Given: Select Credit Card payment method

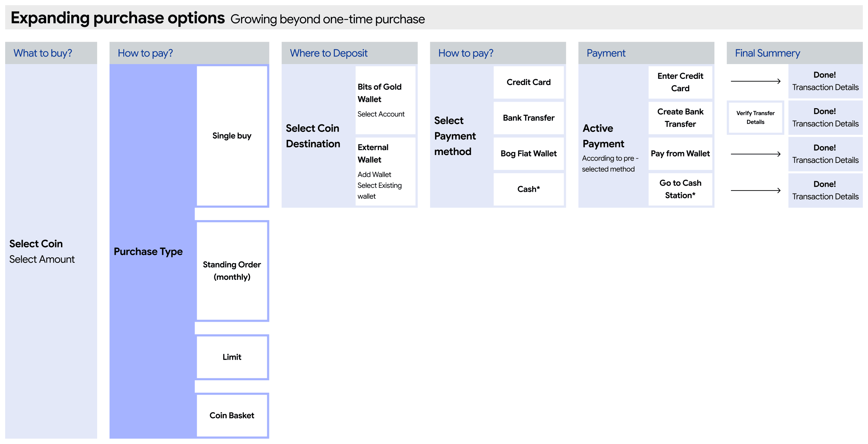Looking at the screenshot, I should (x=529, y=82).
